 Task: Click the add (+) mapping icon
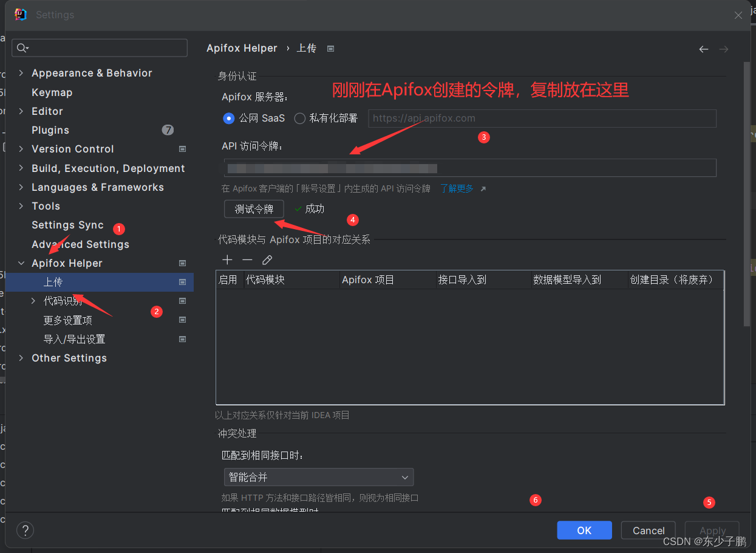pos(227,260)
